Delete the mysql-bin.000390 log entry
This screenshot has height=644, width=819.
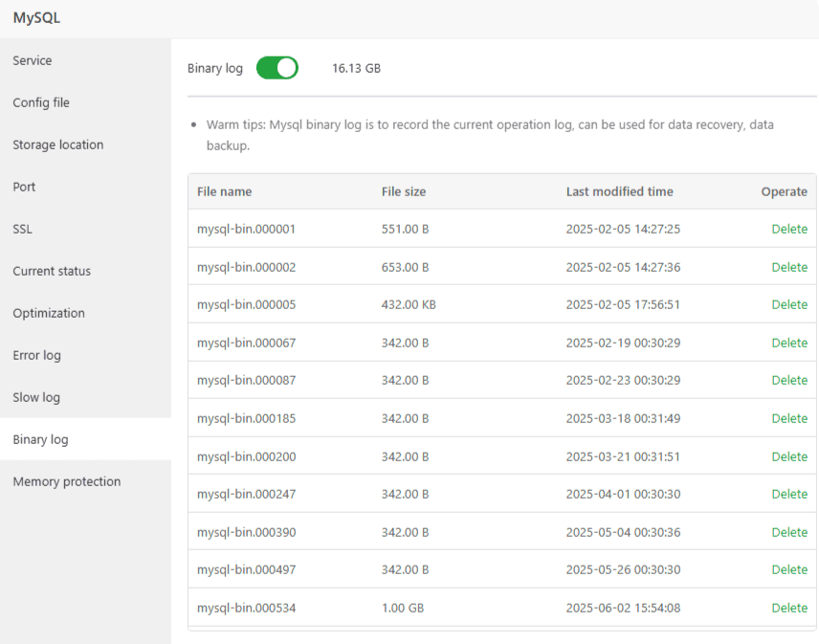(789, 532)
